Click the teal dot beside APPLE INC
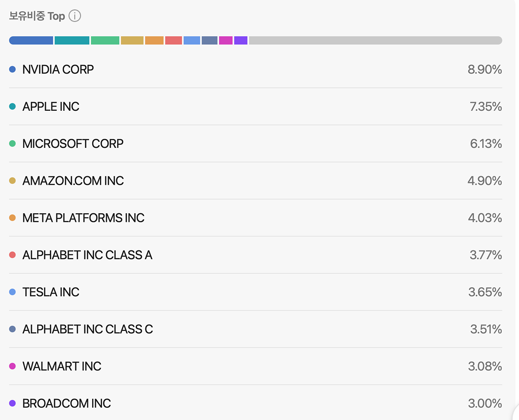This screenshot has width=519, height=420. point(13,106)
